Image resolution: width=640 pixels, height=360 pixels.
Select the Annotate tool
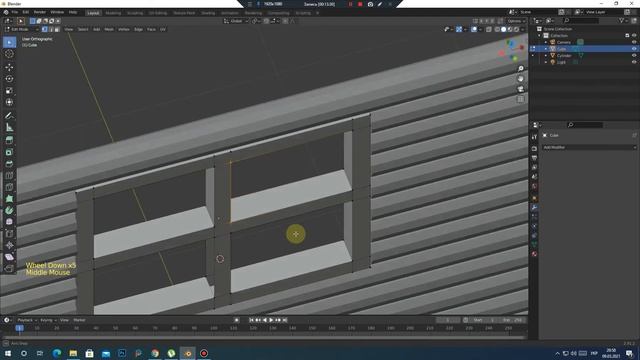click(9, 116)
